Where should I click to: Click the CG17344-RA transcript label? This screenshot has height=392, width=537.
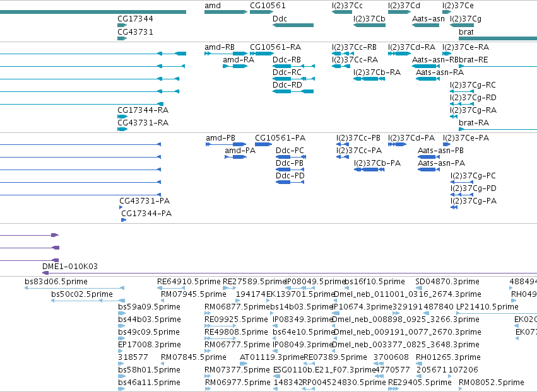(x=143, y=110)
